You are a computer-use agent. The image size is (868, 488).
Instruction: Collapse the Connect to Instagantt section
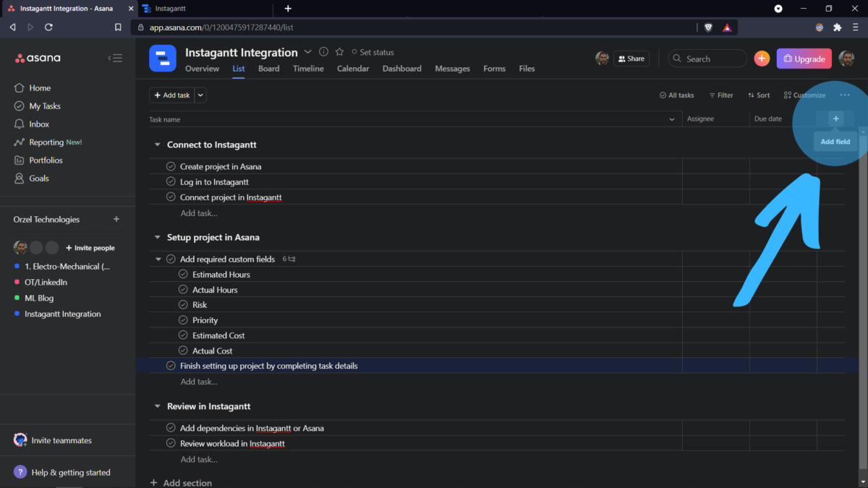click(x=157, y=144)
